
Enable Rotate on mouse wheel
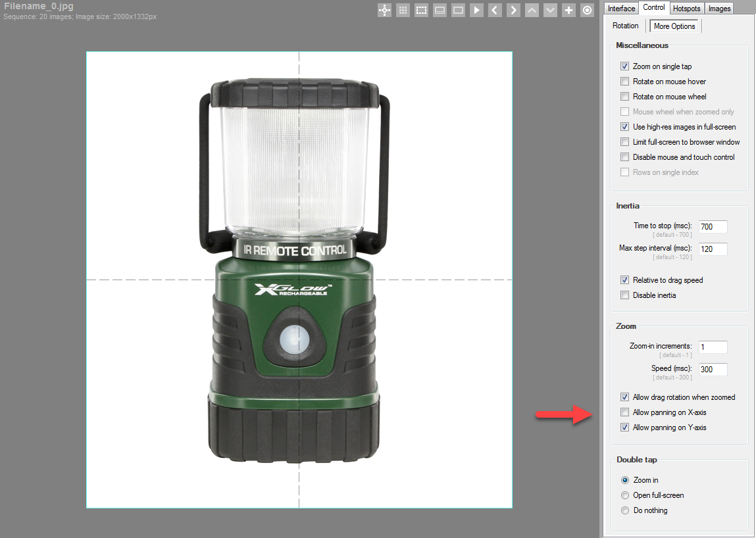pyautogui.click(x=625, y=97)
